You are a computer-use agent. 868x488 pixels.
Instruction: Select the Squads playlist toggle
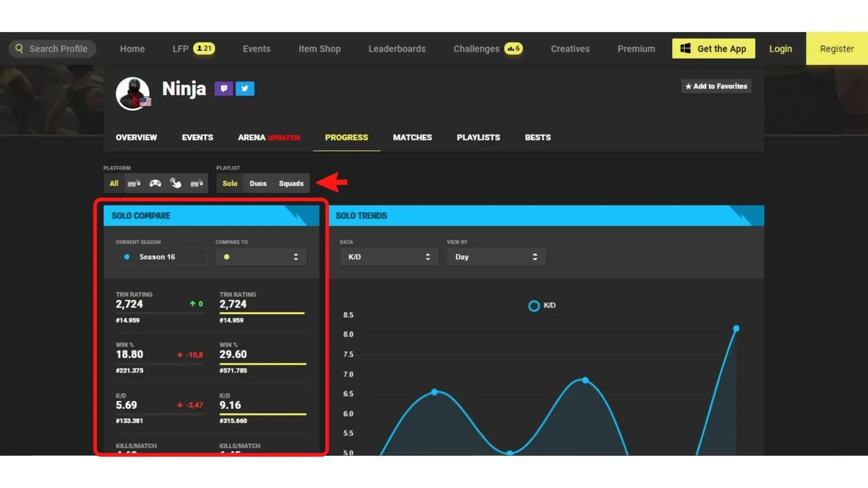point(291,183)
